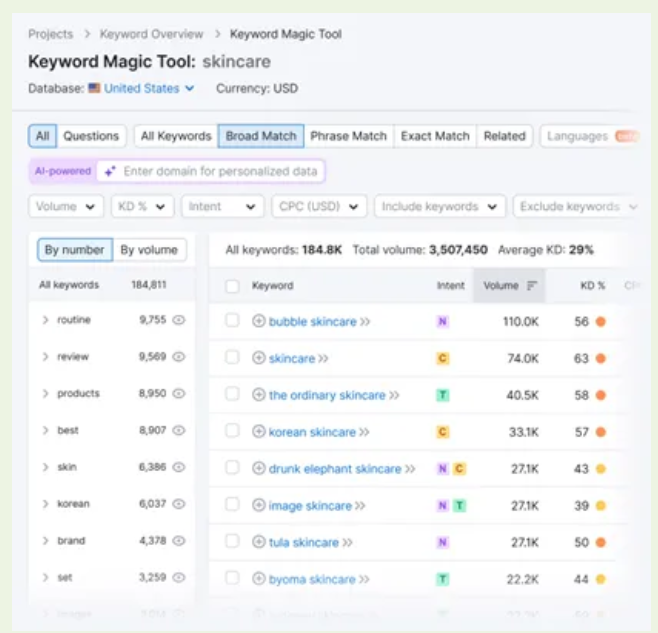The width and height of the screenshot is (658, 633).
Task: Toggle eye icon for routine group
Action: pyautogui.click(x=179, y=320)
